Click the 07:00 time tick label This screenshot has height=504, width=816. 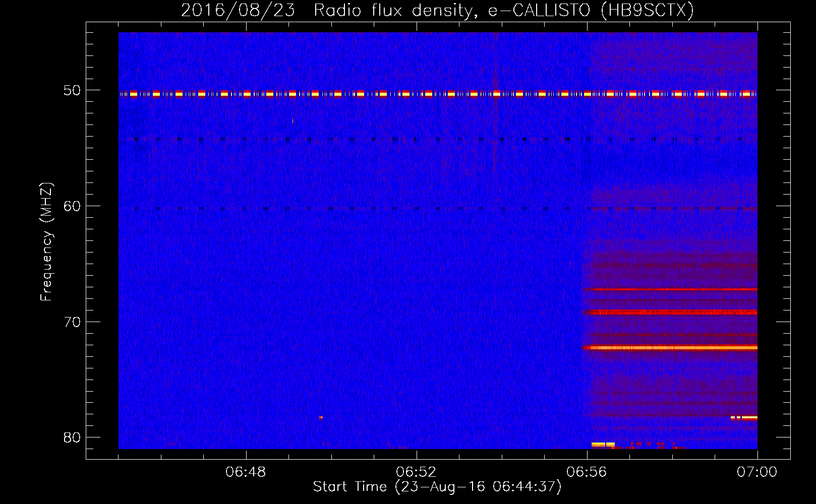click(757, 472)
